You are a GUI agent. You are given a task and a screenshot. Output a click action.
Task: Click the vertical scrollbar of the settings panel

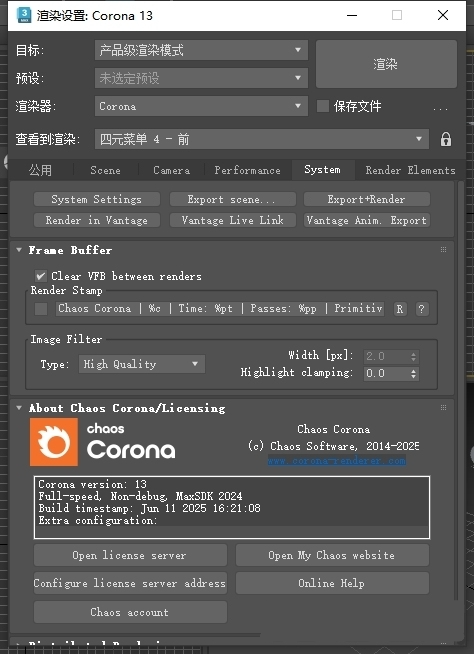click(460, 390)
